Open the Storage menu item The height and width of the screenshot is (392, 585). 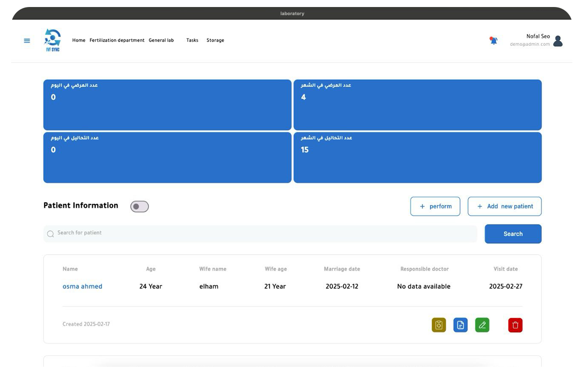(x=215, y=41)
